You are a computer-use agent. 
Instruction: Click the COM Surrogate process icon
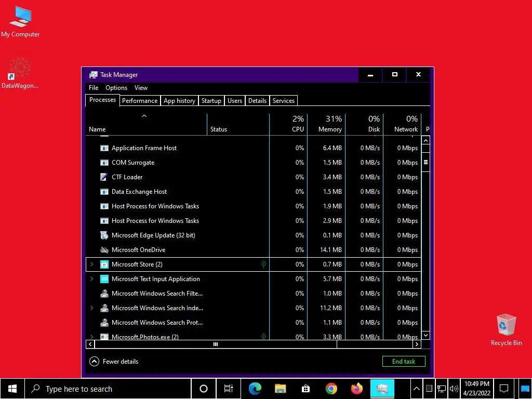[104, 163]
